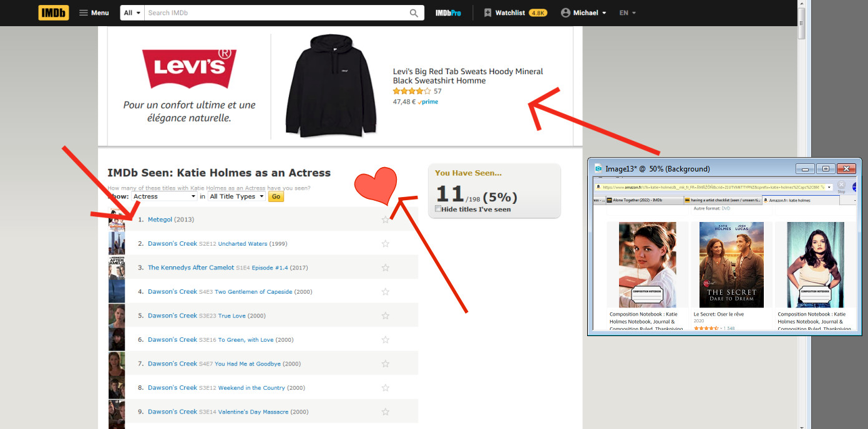Open To Green, with Love episode link
The height and width of the screenshot is (429, 868).
click(246, 340)
